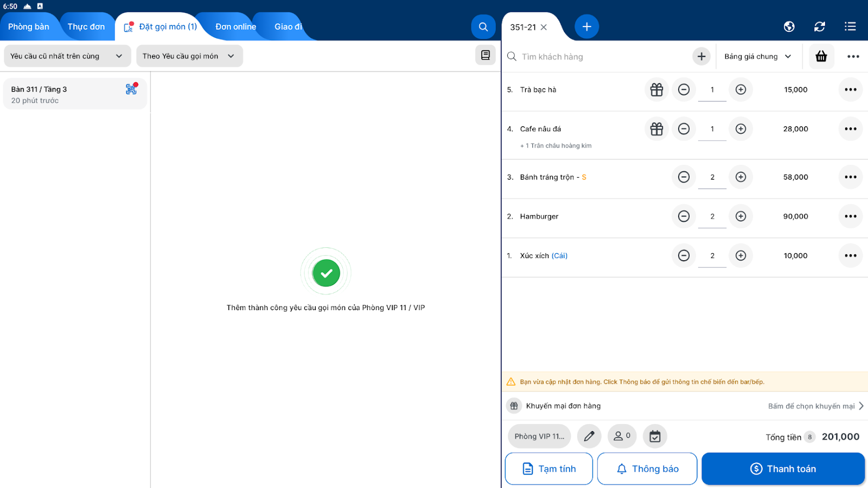
Task: Click the Phòng VIP 11 table chip
Action: (x=539, y=436)
